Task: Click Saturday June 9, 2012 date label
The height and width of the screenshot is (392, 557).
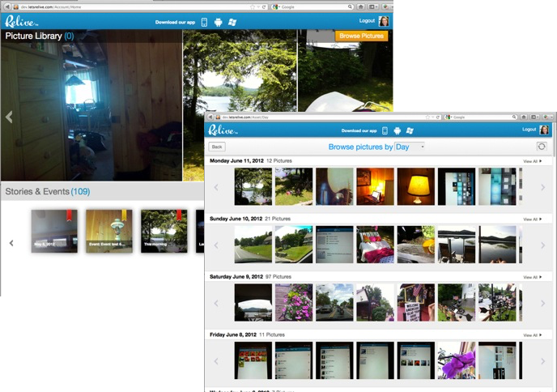Action: (x=236, y=276)
